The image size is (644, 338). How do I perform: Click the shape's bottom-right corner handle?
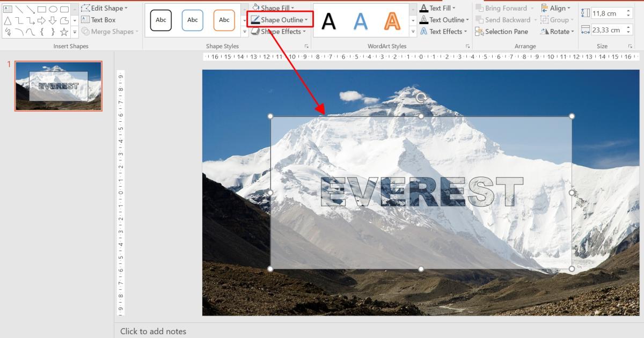pyautogui.click(x=572, y=269)
